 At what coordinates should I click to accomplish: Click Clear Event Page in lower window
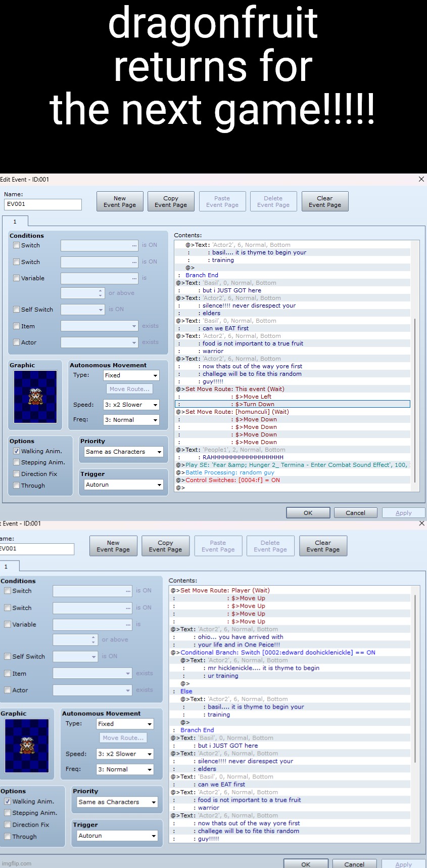click(323, 546)
